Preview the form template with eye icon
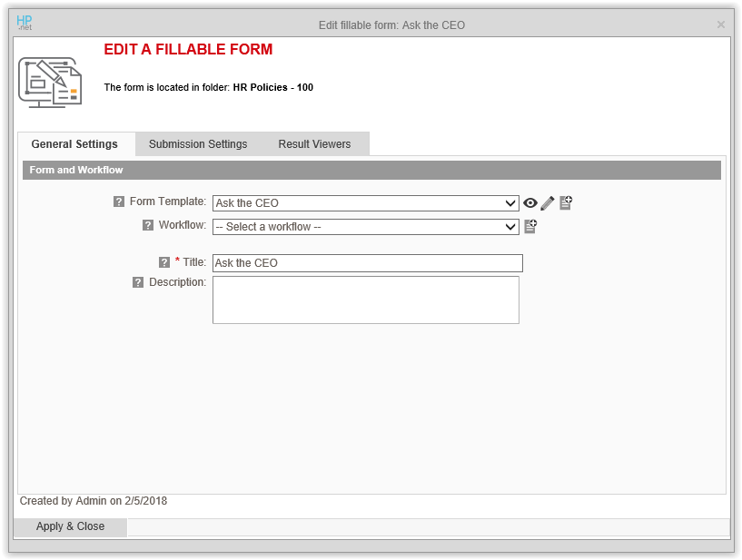Viewport: 742px width, 560px height. [530, 203]
